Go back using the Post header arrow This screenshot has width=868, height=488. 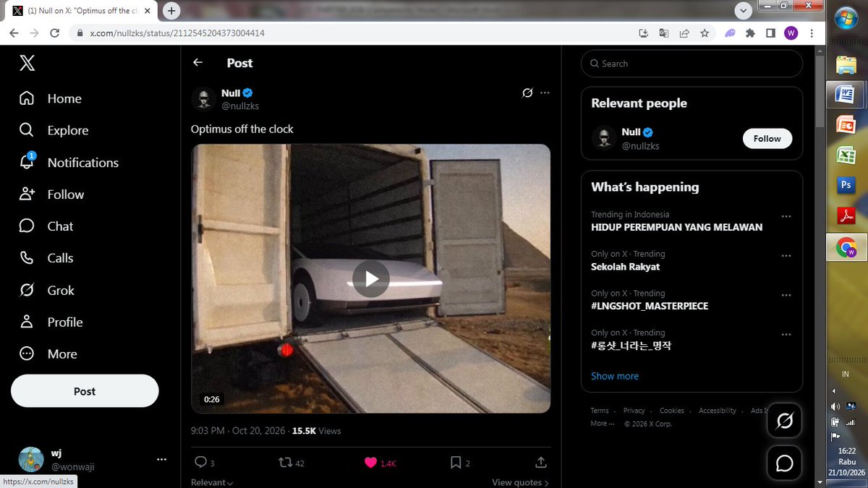(x=197, y=63)
